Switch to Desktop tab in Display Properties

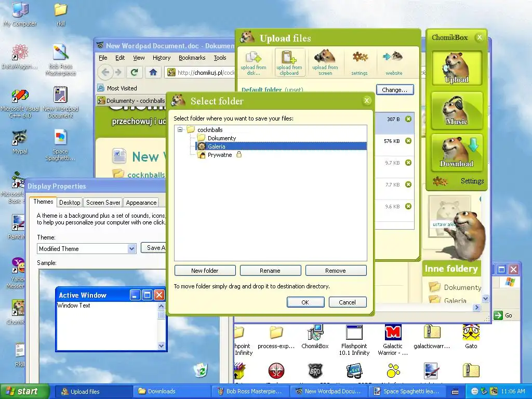70,203
